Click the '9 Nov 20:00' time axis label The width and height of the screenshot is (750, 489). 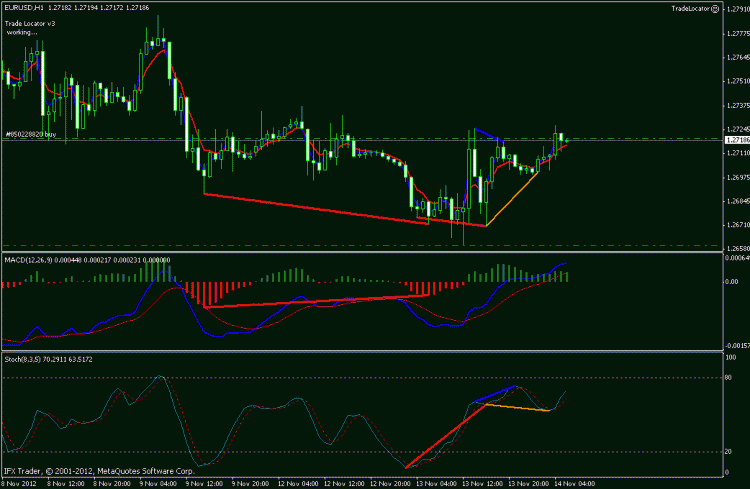(x=250, y=483)
